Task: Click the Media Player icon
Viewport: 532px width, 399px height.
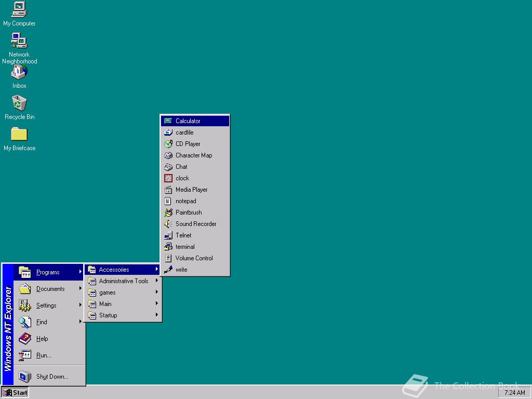Action: 168,190
